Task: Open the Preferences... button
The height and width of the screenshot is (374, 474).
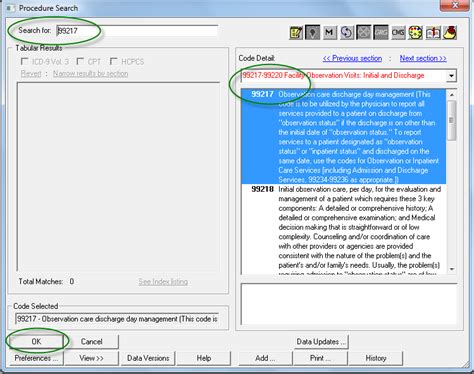Action: click(x=36, y=358)
